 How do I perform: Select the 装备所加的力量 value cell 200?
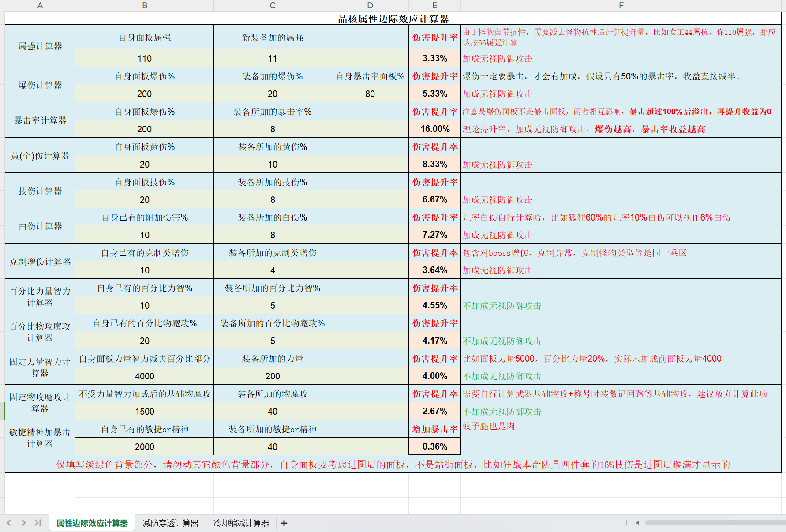point(272,376)
